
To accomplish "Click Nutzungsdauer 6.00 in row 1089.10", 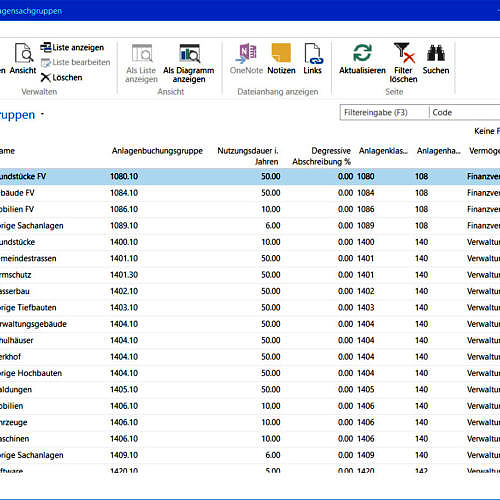I will click(273, 225).
